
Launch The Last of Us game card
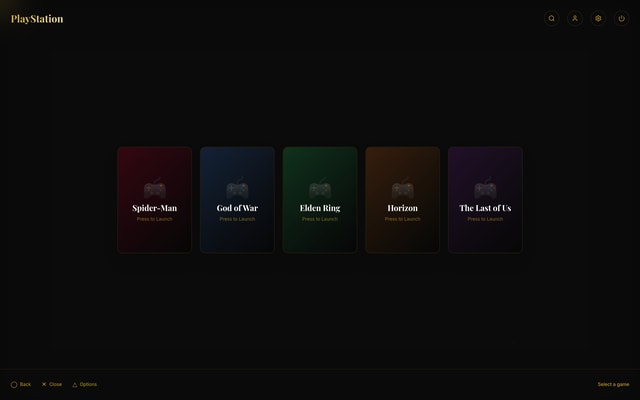(485, 200)
